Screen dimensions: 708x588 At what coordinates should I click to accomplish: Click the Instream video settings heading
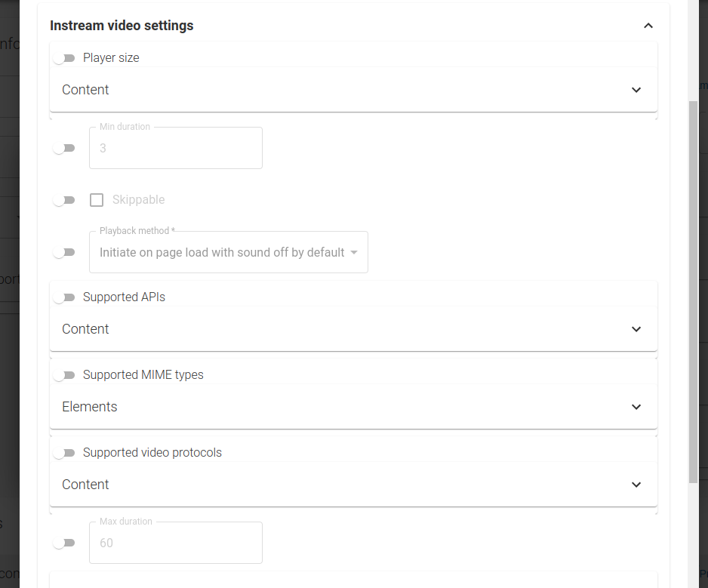[x=122, y=26]
